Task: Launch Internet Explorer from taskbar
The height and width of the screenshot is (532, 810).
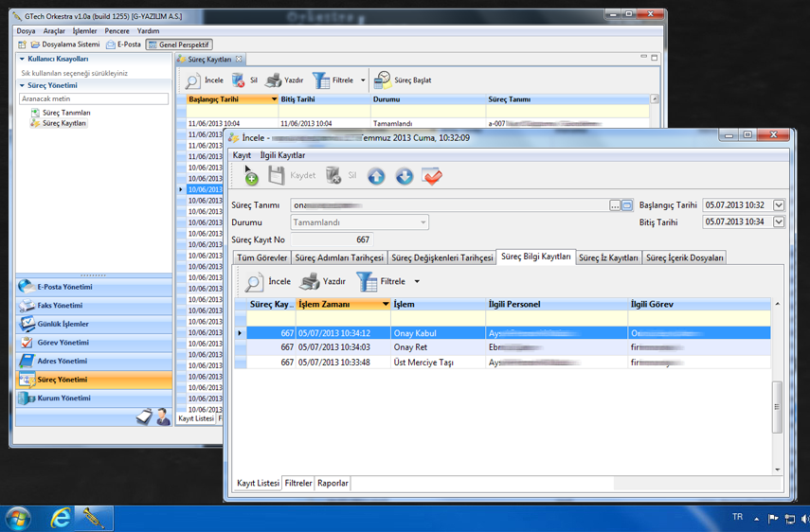Action: (61, 518)
